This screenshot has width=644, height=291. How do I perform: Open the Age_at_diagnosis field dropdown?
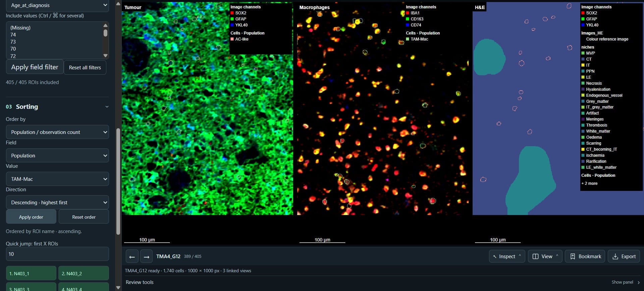(x=57, y=5)
